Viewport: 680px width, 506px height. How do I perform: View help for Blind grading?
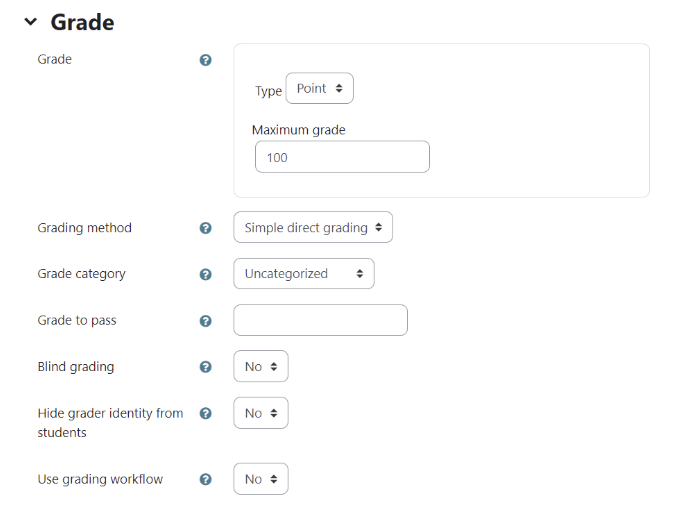pos(206,367)
